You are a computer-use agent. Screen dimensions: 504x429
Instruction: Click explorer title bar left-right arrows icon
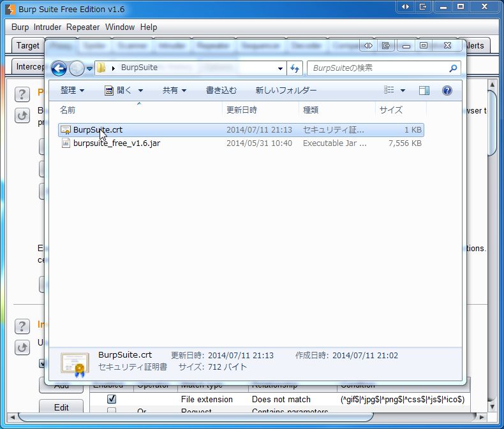pyautogui.click(x=368, y=46)
